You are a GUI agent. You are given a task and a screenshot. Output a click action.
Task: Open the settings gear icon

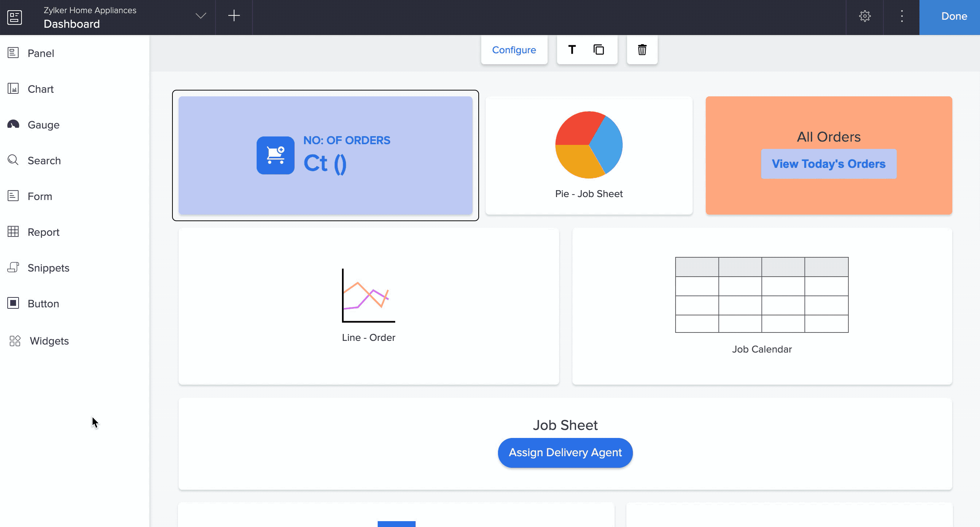pyautogui.click(x=865, y=16)
